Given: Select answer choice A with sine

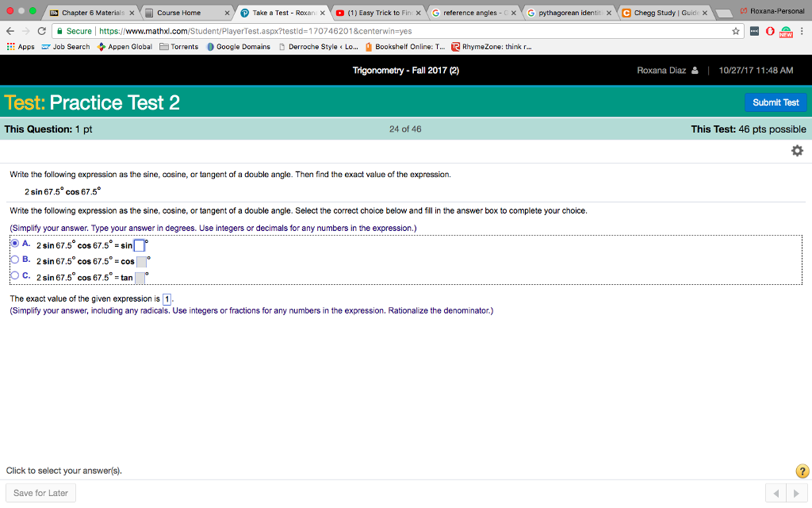Looking at the screenshot, I should [x=14, y=244].
